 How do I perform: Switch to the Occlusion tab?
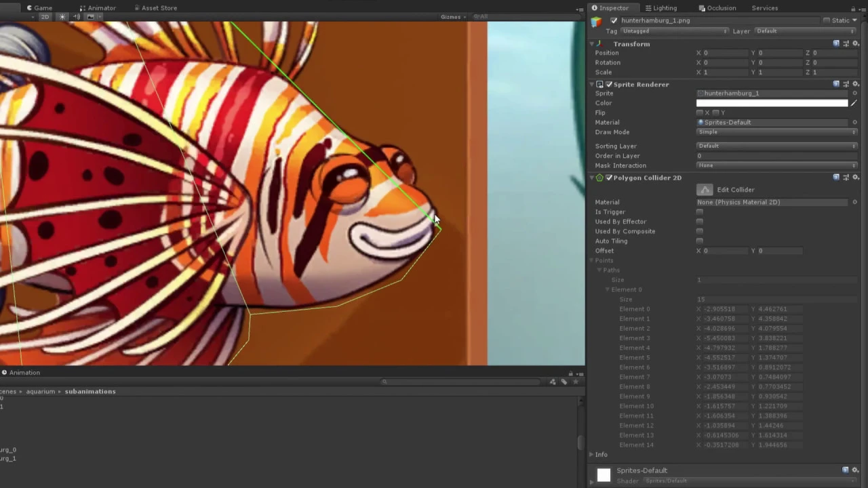(717, 8)
